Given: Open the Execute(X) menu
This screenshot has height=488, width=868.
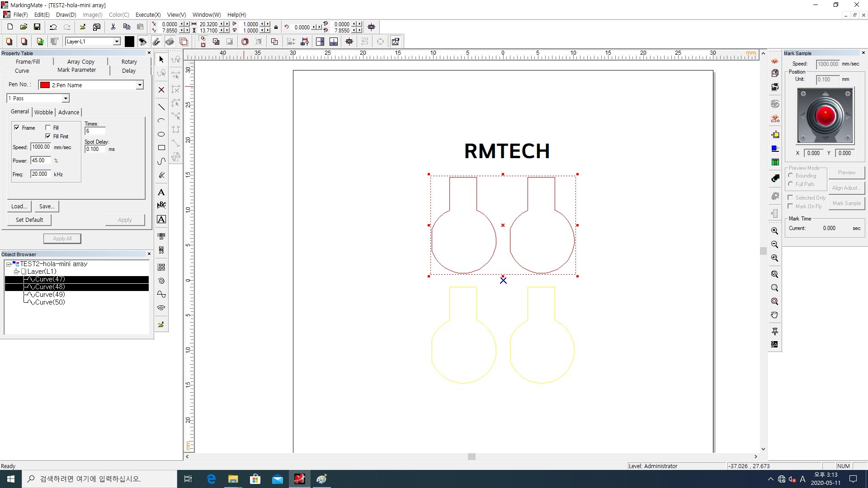Looking at the screenshot, I should pyautogui.click(x=148, y=14).
